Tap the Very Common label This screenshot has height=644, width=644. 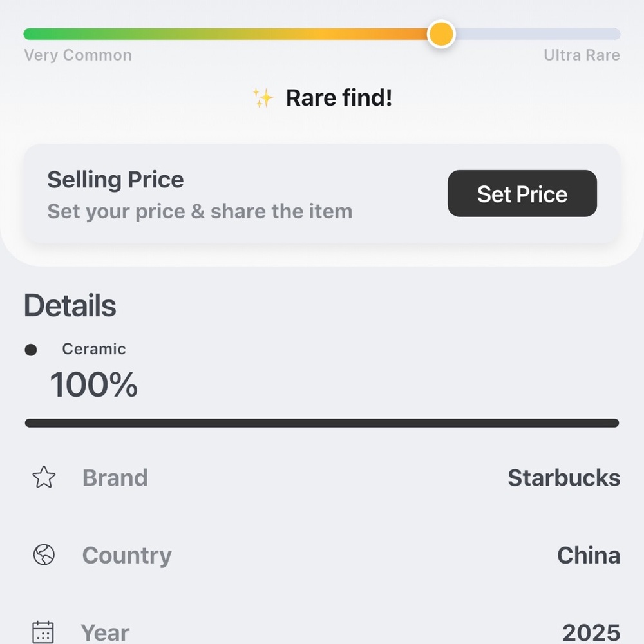tap(78, 55)
